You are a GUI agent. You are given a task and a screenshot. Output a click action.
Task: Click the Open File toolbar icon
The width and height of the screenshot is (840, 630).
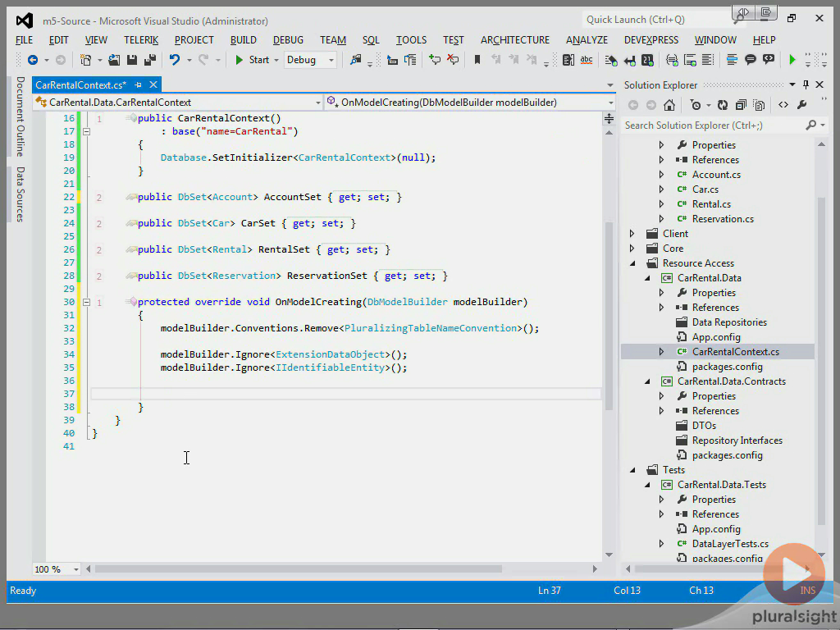[114, 60]
